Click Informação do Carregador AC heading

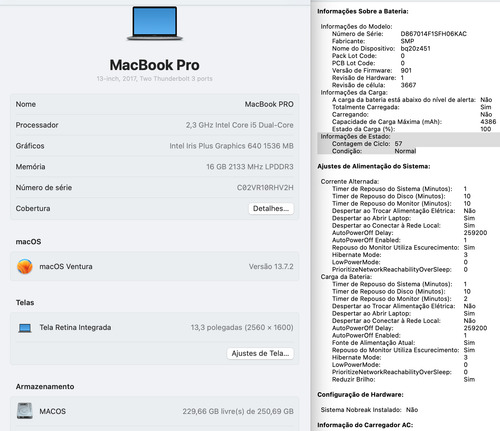tap(365, 425)
